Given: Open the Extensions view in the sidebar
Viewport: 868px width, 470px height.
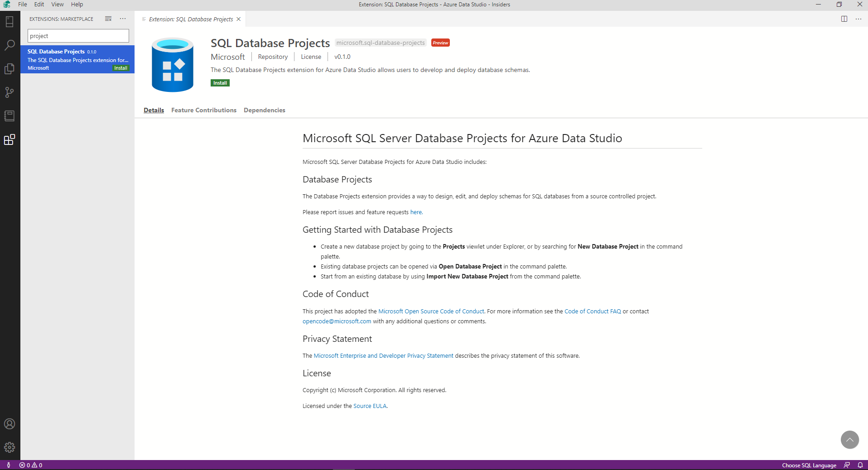Looking at the screenshot, I should pos(10,140).
